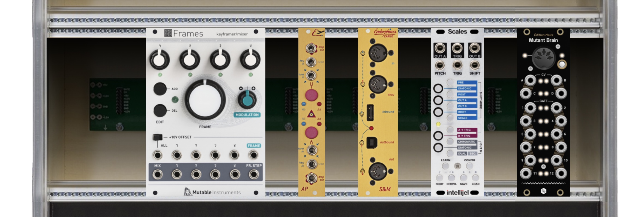The width and height of the screenshot is (644, 217).
Task: Push the upper pink button on AP
Action: click(x=311, y=95)
